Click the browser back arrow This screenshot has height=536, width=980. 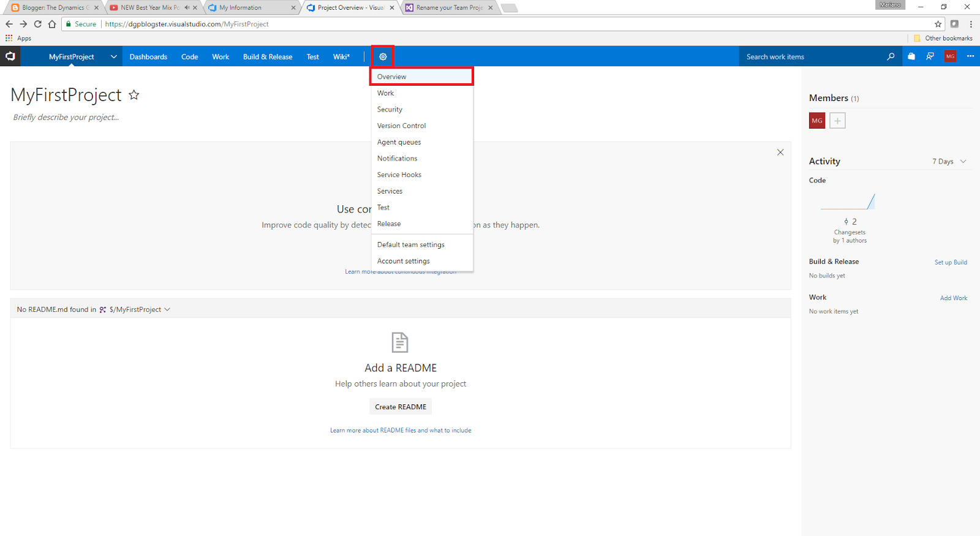pyautogui.click(x=9, y=24)
